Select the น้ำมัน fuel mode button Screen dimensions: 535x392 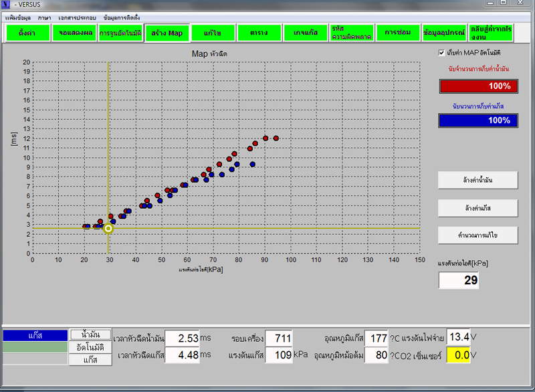(91, 334)
